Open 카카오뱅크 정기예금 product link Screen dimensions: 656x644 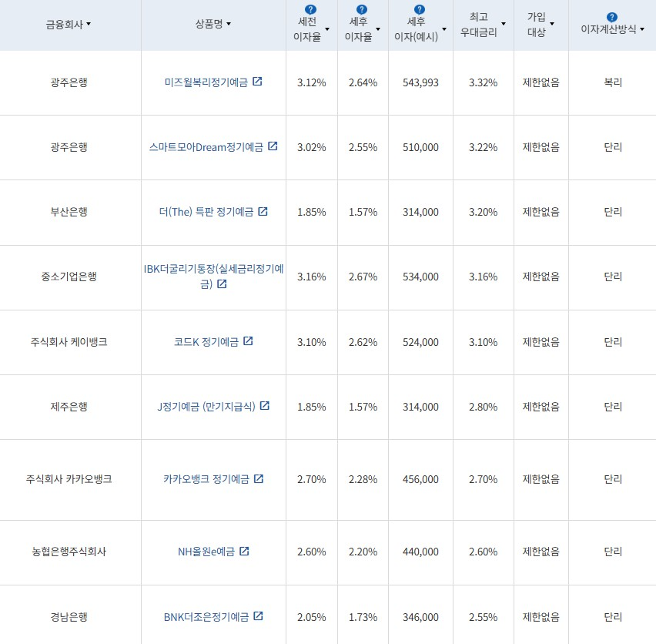click(x=206, y=479)
